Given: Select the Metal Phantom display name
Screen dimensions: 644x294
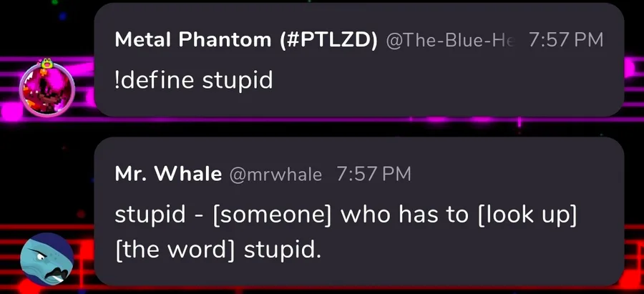Looking at the screenshot, I should click(193, 40).
